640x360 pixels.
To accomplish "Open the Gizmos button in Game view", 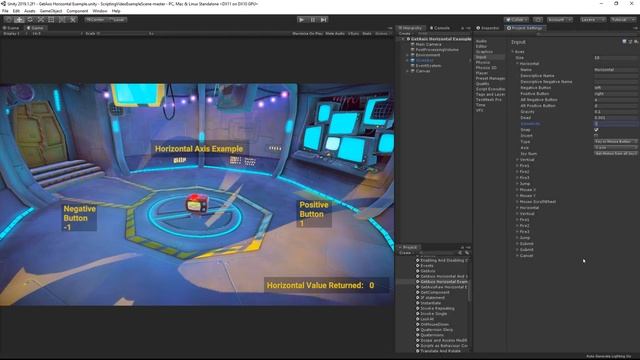I will tap(382, 33).
